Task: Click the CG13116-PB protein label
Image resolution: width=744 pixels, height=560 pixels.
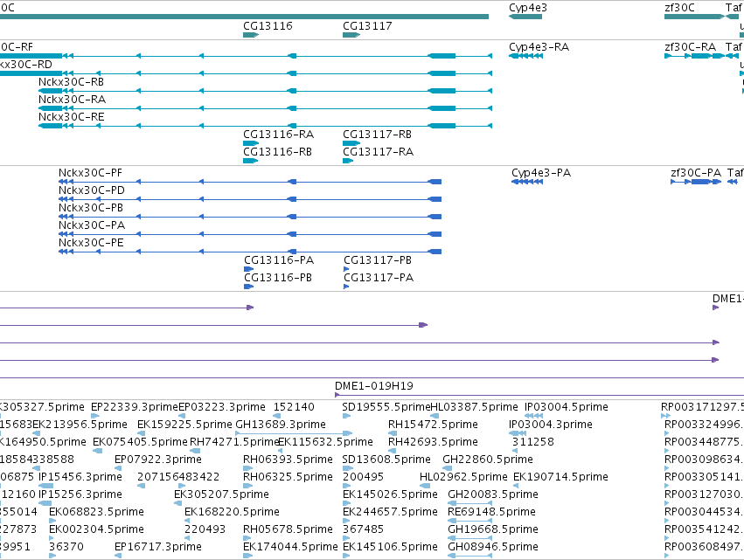Action: [278, 278]
